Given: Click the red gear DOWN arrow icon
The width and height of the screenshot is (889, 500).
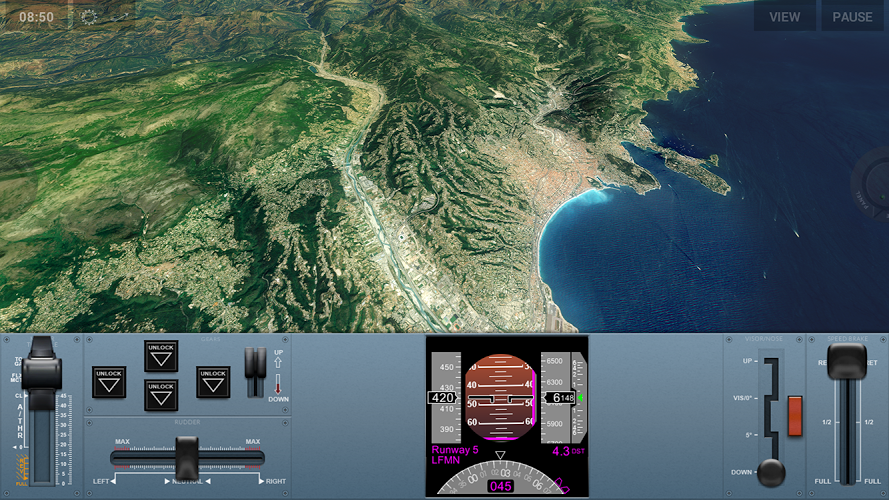Looking at the screenshot, I should [x=278, y=386].
